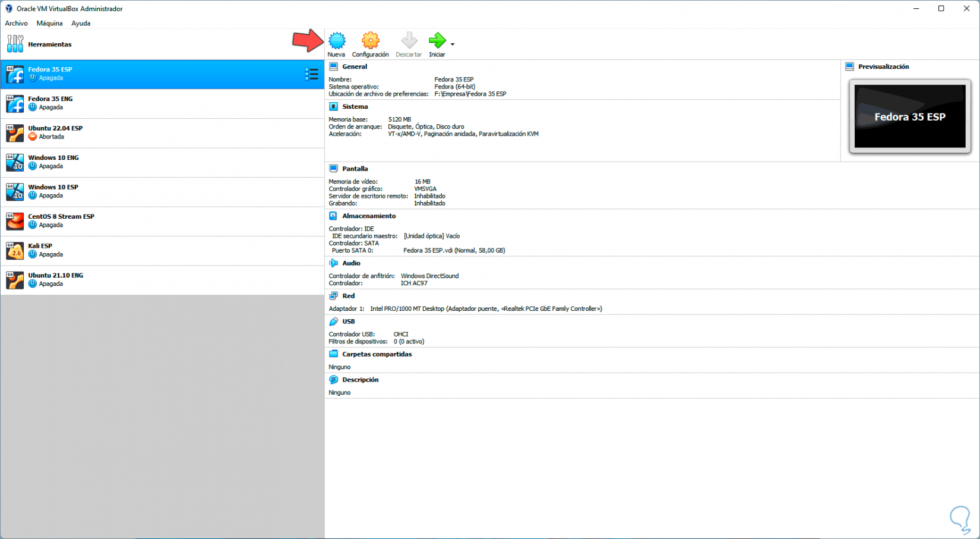Click the Fedora (64-bit) operating system value
Image resolution: width=980 pixels, height=539 pixels.
(x=455, y=87)
